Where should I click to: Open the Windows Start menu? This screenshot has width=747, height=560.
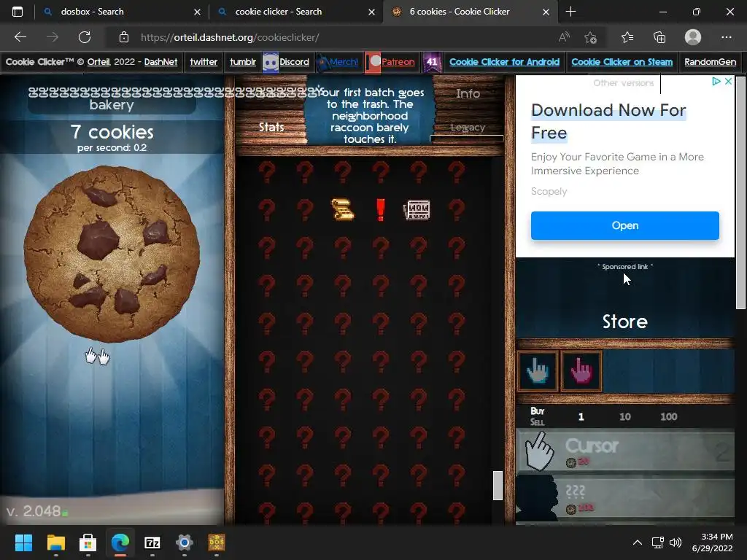(24, 542)
